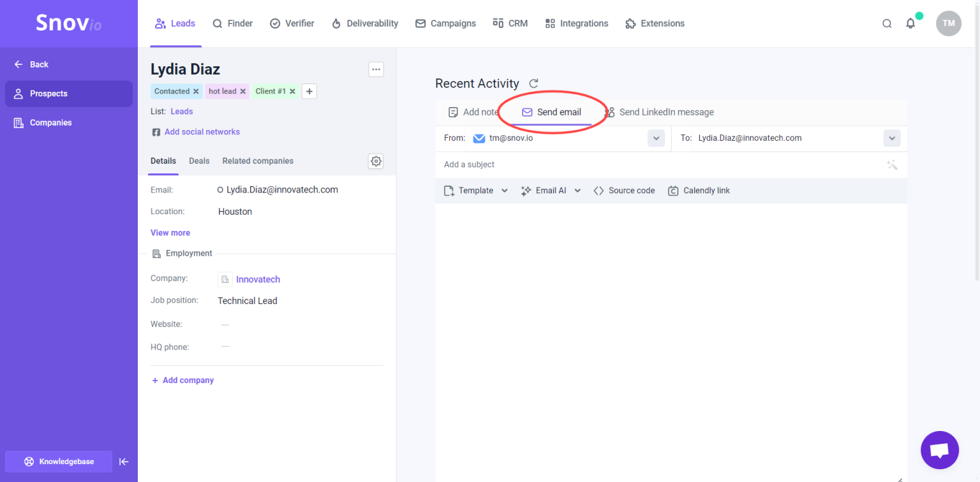Click the Houston location value
This screenshot has width=980, height=482.
(x=235, y=212)
